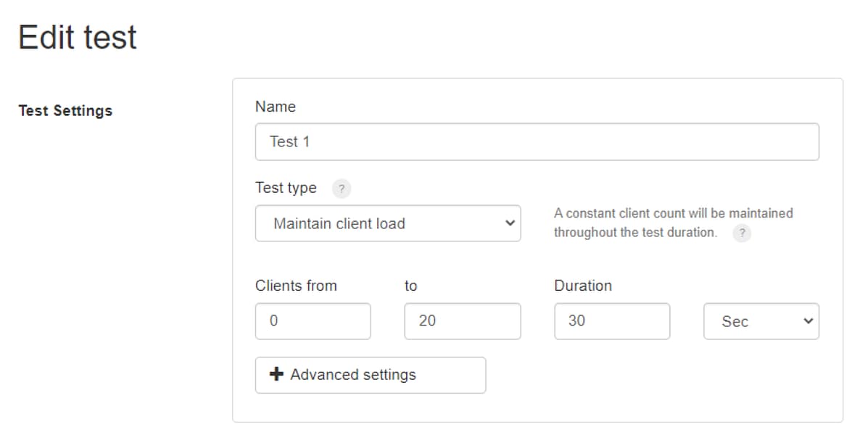Select the Duration field showing 30
868x435 pixels.
612,321
